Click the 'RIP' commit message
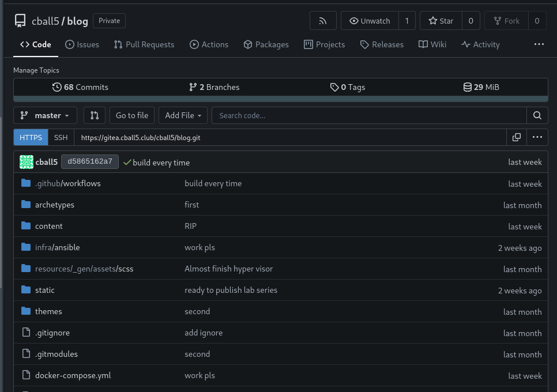This screenshot has height=392, width=557. point(190,226)
